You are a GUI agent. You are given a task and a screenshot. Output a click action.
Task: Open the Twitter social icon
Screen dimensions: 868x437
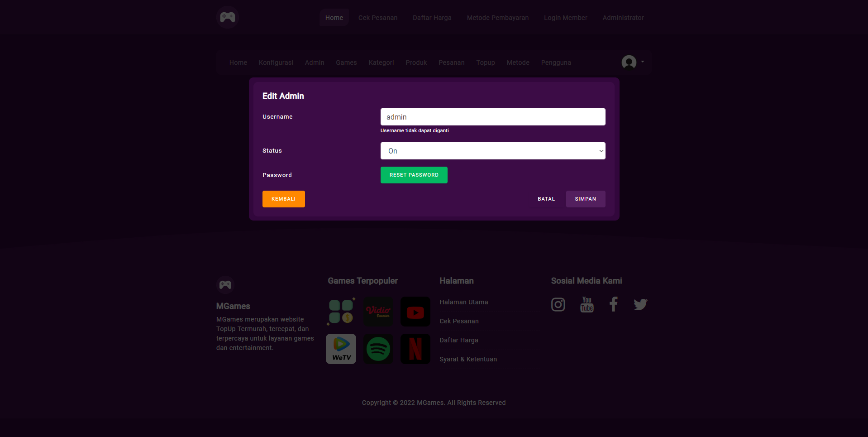[x=640, y=304]
